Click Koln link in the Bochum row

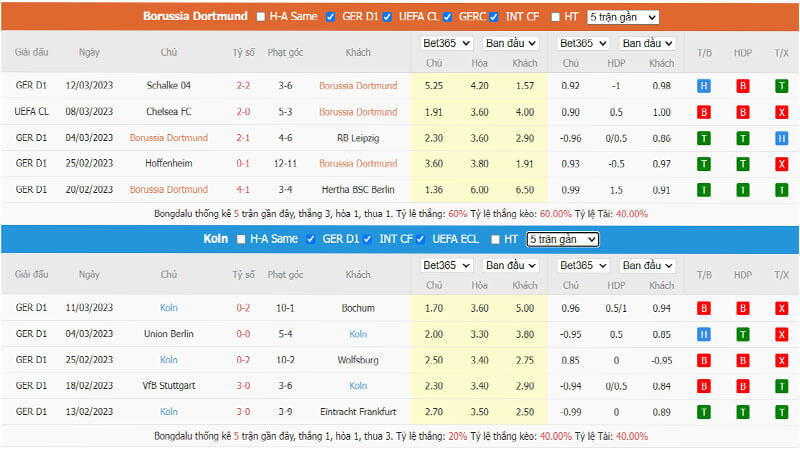pos(169,308)
